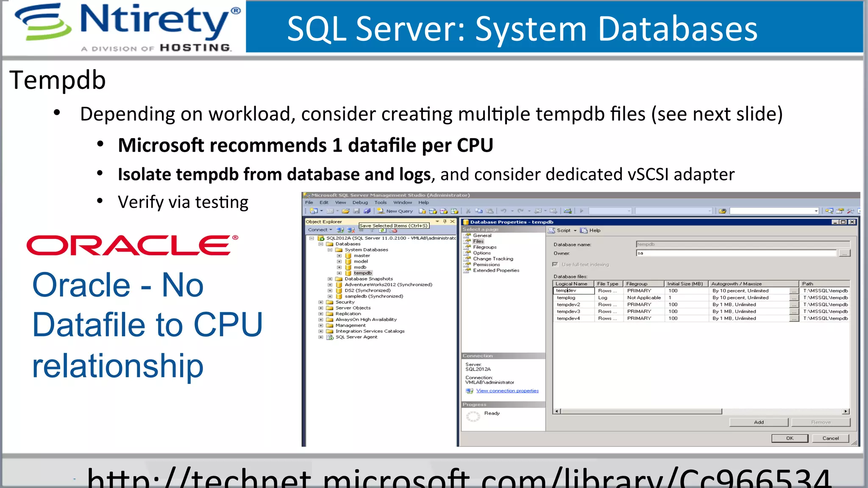
Task: Open the Debug menu
Action: [360, 202]
